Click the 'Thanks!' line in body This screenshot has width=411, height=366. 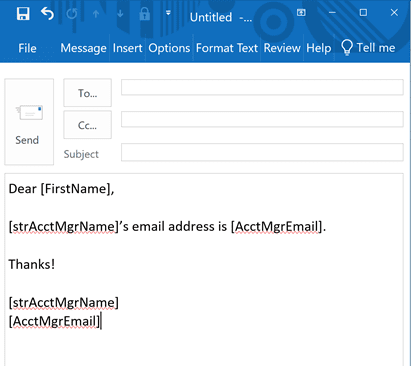pyautogui.click(x=32, y=264)
